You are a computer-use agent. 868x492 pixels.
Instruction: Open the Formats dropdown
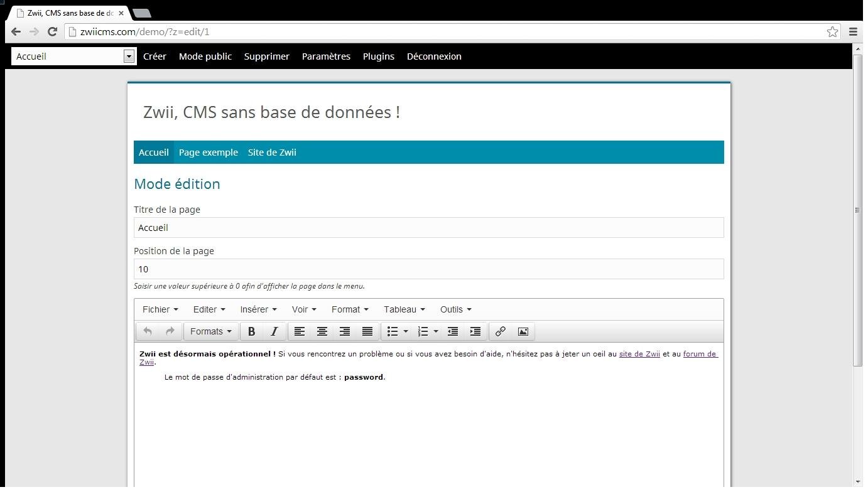[x=210, y=331]
